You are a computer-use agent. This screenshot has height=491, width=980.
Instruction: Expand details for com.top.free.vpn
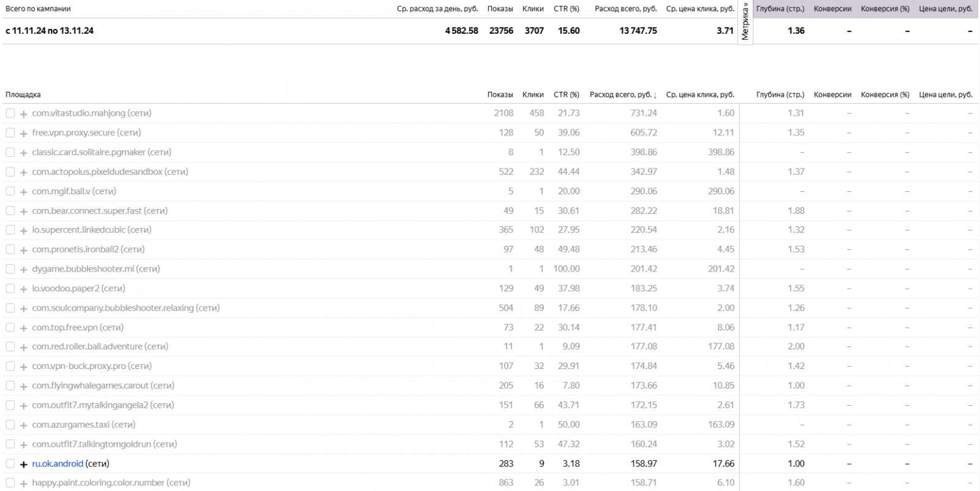[x=24, y=328]
